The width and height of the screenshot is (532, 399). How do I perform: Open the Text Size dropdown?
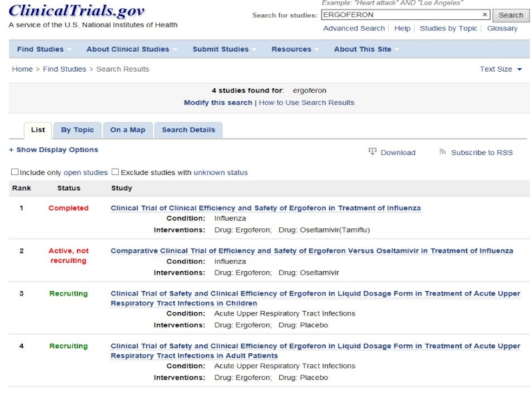tap(501, 69)
